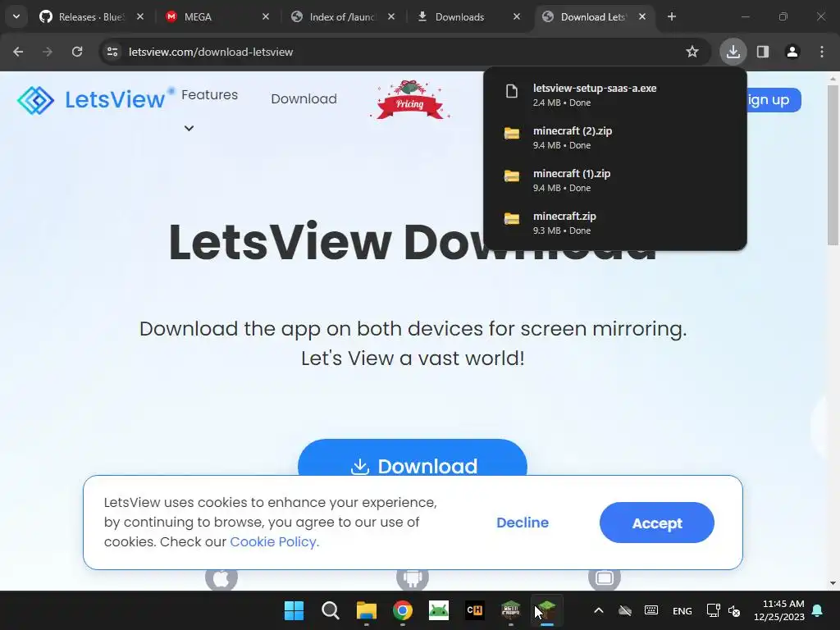This screenshot has width=840, height=630.
Task: Close the MEGA tab
Action: pos(266,16)
